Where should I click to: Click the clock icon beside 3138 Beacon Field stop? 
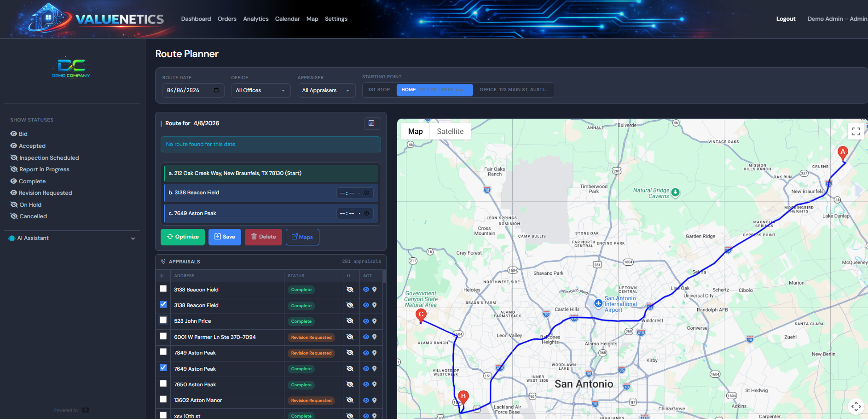[367, 192]
